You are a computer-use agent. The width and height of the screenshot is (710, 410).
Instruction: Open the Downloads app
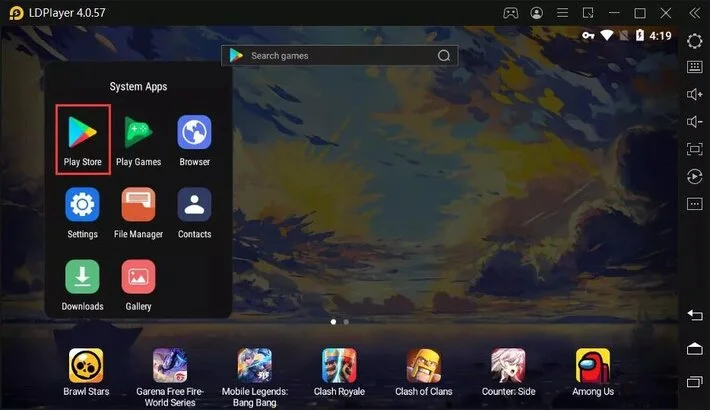point(82,276)
